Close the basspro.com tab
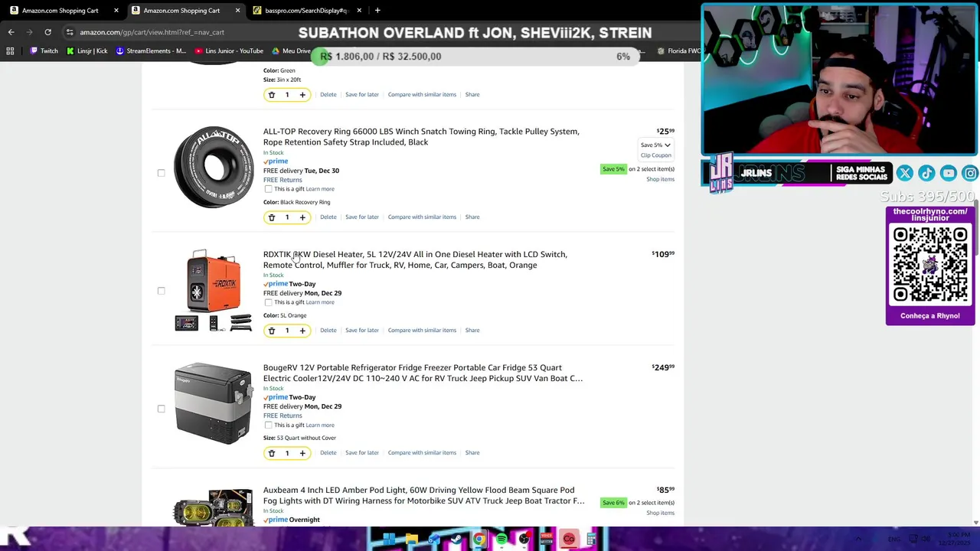980x551 pixels. [359, 11]
